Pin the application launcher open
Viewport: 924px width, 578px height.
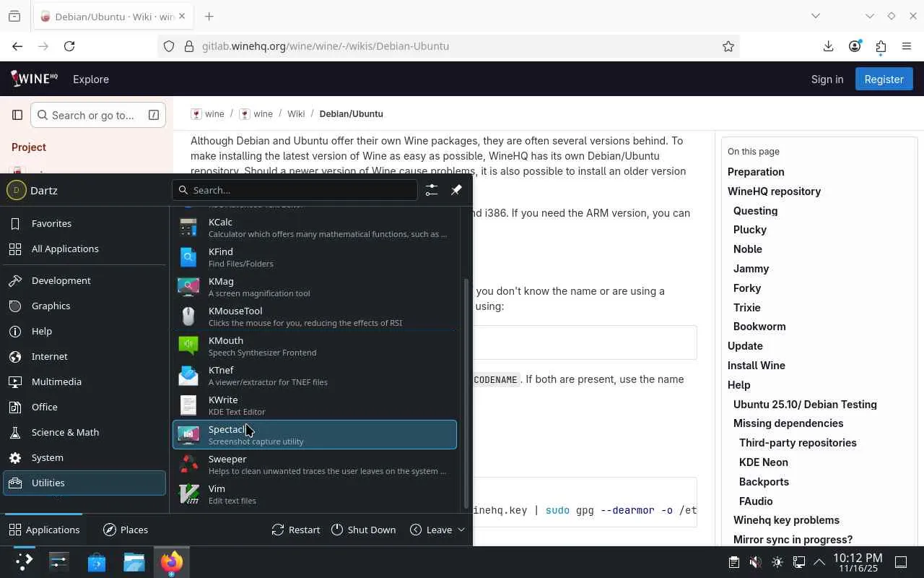coord(456,190)
